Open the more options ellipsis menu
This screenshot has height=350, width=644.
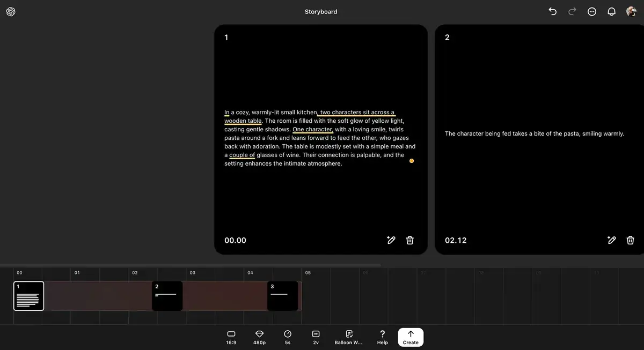[592, 11]
